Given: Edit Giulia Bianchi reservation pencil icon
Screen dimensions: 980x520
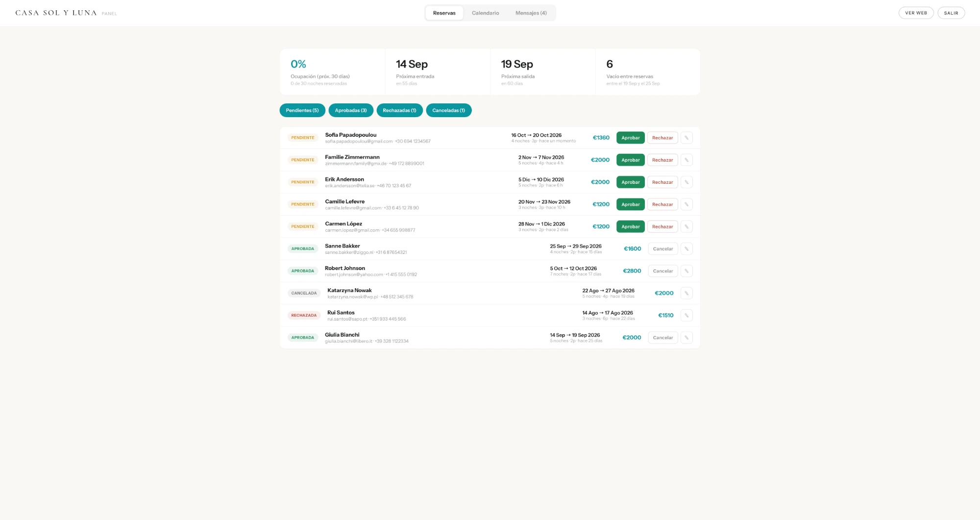Looking at the screenshot, I should click(686, 338).
